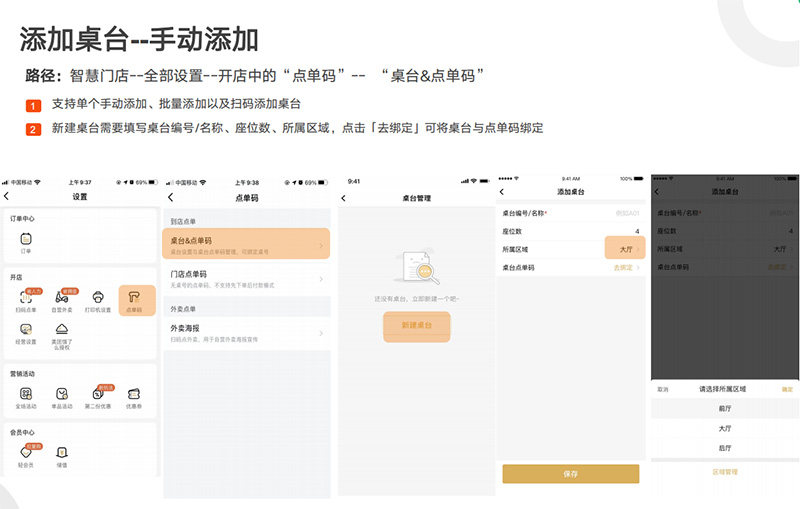
Task: Open 扫码点单 in the 开店 section
Action: pos(26,300)
